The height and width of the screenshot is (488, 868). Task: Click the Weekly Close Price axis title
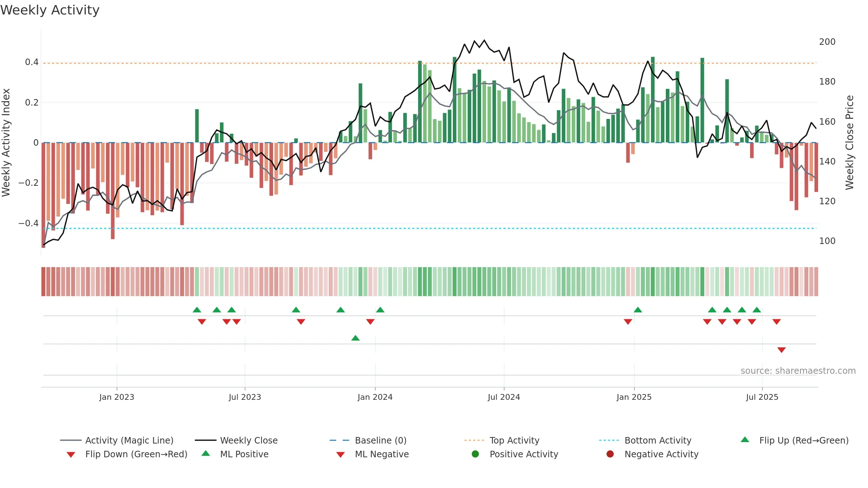pyautogui.click(x=850, y=142)
